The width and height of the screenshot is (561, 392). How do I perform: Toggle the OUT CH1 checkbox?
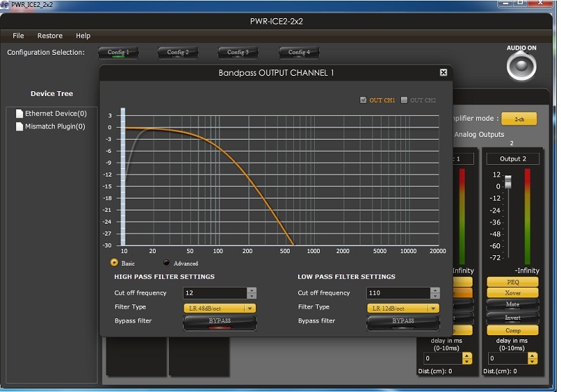pyautogui.click(x=363, y=100)
